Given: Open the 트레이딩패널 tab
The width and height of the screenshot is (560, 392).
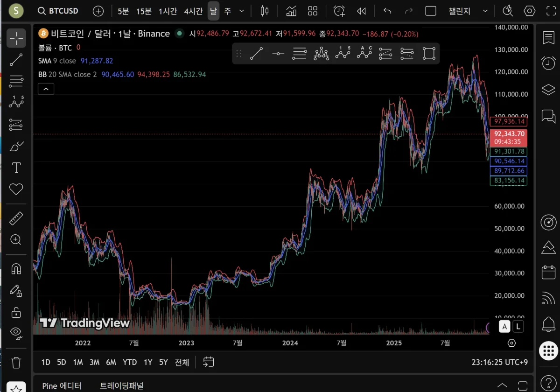Looking at the screenshot, I should click(x=122, y=386).
